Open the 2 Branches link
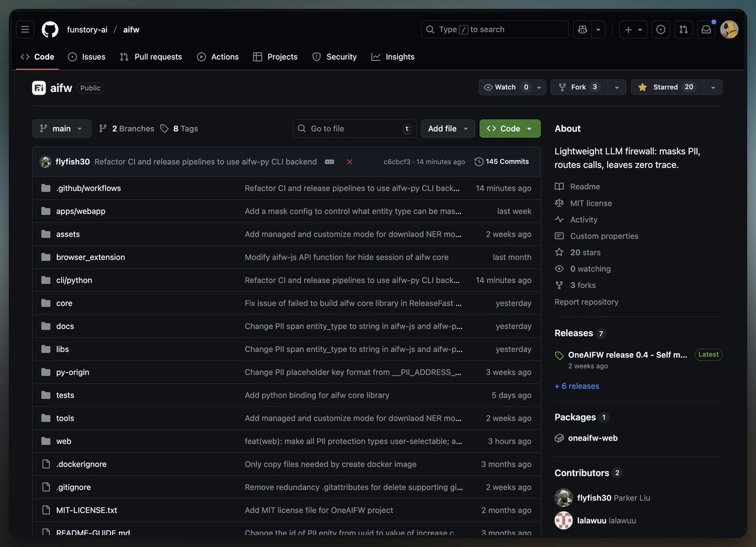Image resolution: width=756 pixels, height=547 pixels. click(127, 128)
